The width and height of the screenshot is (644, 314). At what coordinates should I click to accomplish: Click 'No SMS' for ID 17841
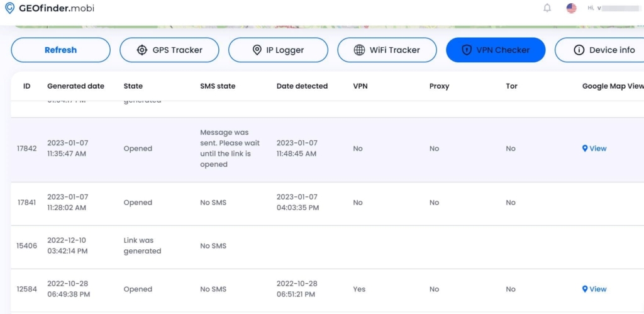tap(213, 203)
